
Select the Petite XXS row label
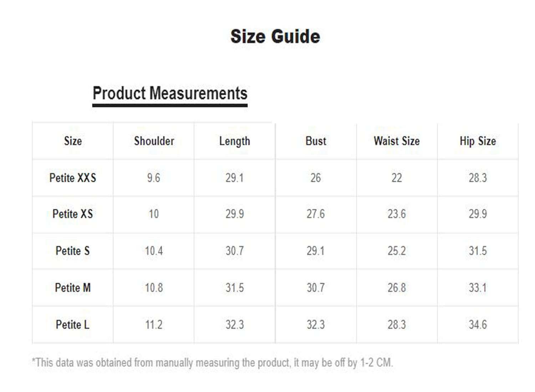click(x=73, y=177)
